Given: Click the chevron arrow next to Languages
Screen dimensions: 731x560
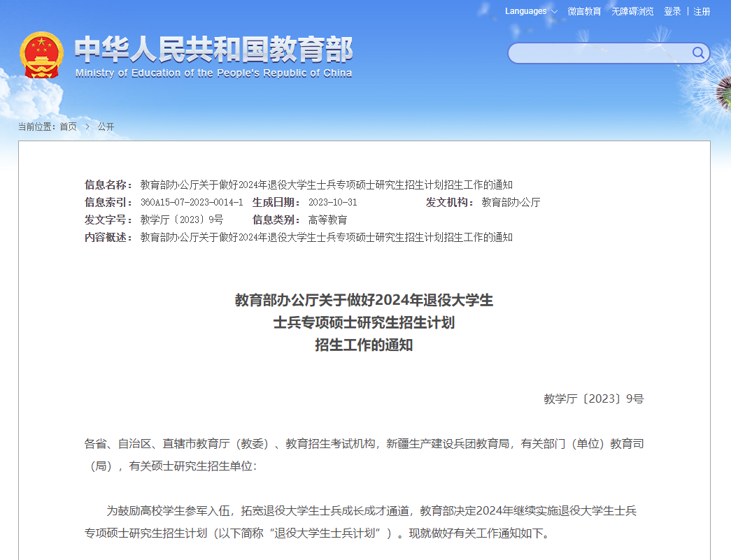Looking at the screenshot, I should pos(553,11).
